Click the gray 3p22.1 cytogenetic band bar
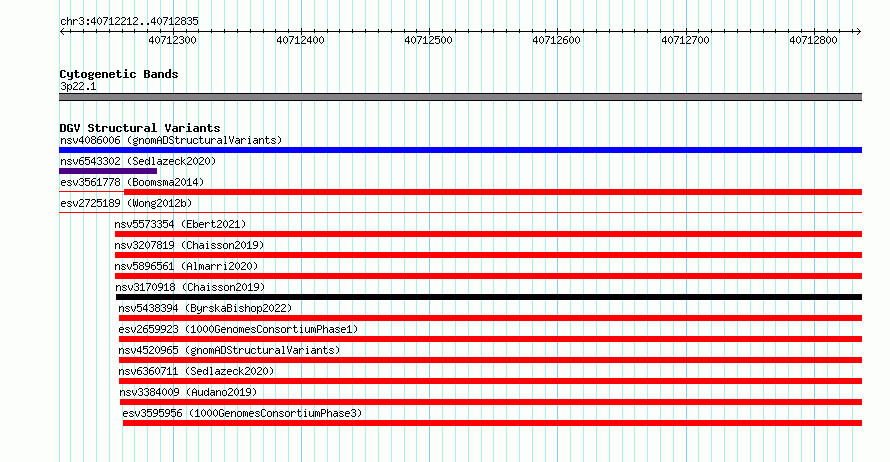 [460, 97]
